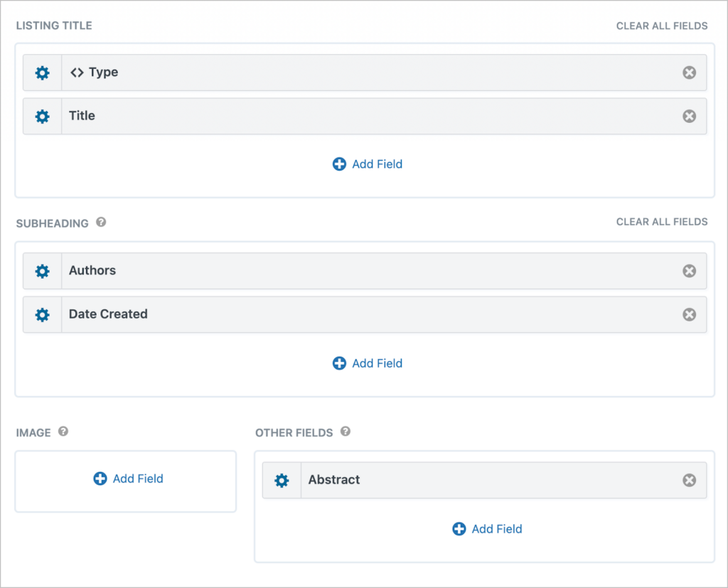
Task: Clear all fields in Subheading
Action: (x=662, y=222)
